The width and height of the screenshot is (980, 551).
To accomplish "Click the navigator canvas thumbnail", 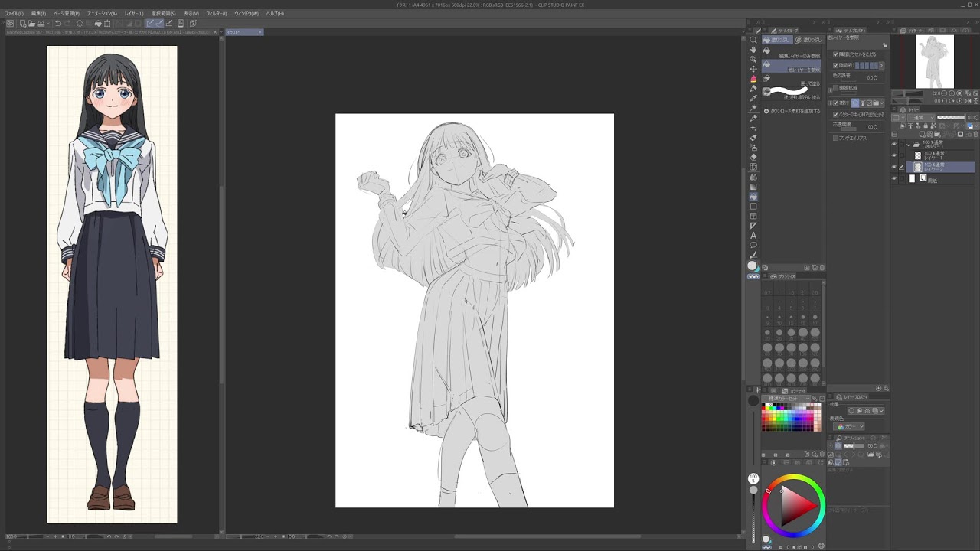I will (x=935, y=61).
